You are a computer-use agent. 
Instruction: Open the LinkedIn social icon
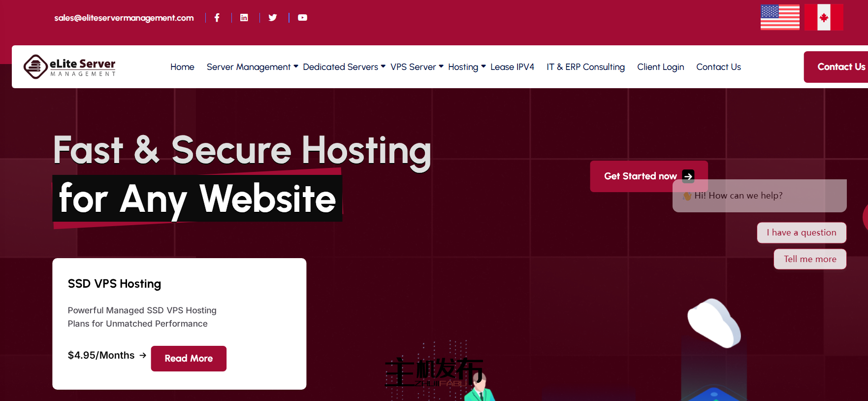(x=244, y=18)
